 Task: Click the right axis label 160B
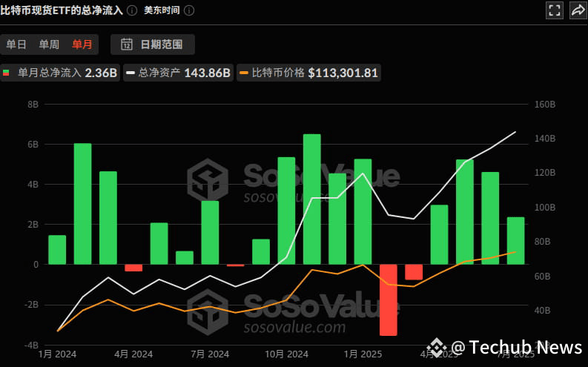tap(544, 105)
